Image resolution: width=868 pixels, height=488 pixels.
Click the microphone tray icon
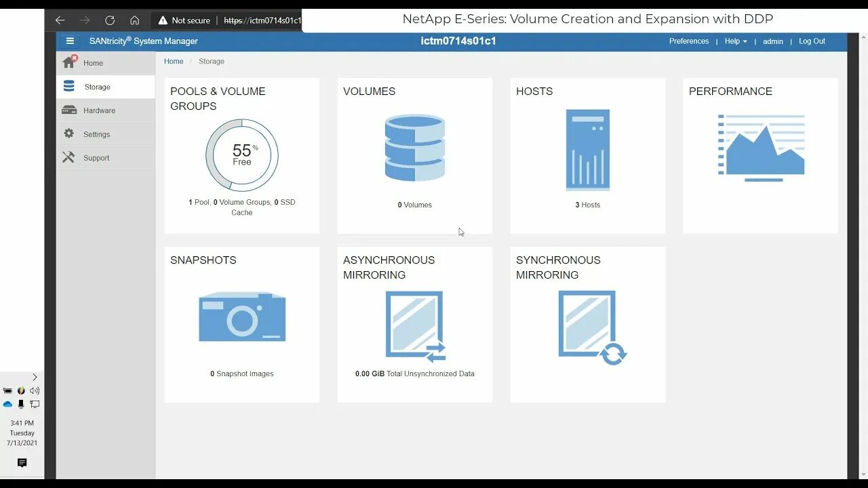tap(21, 404)
